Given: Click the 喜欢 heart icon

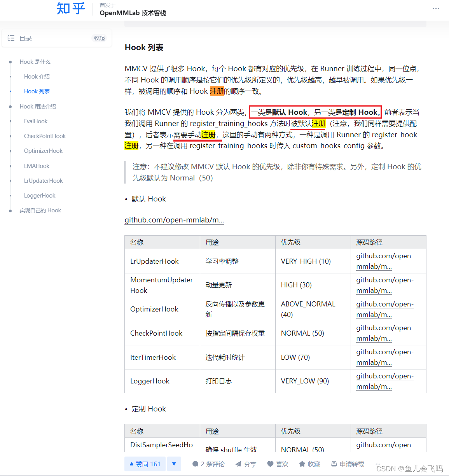Looking at the screenshot, I should tap(270, 464).
